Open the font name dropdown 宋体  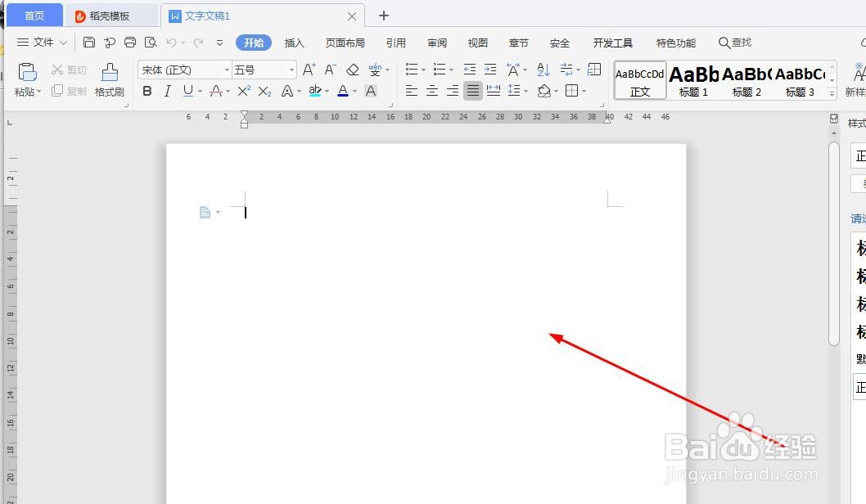pyautogui.click(x=227, y=70)
